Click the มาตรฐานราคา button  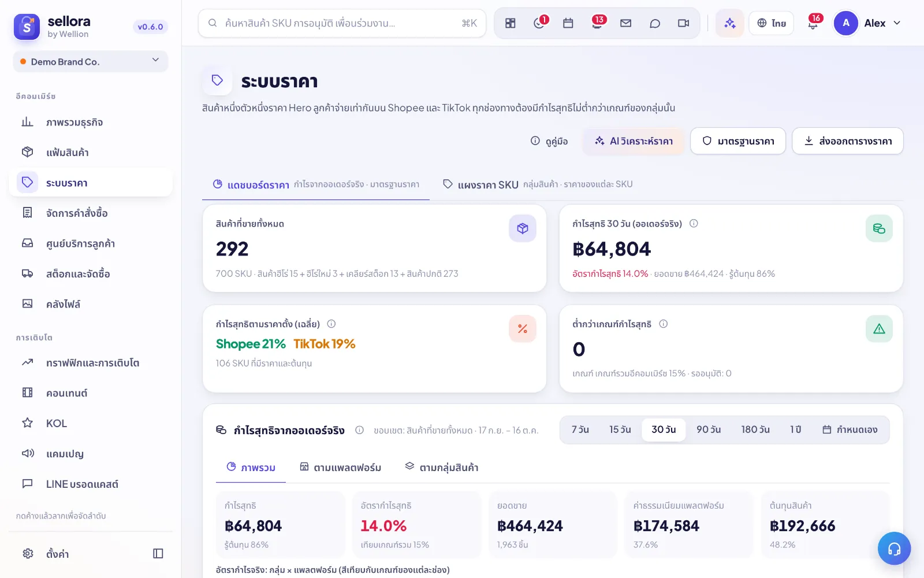738,141
